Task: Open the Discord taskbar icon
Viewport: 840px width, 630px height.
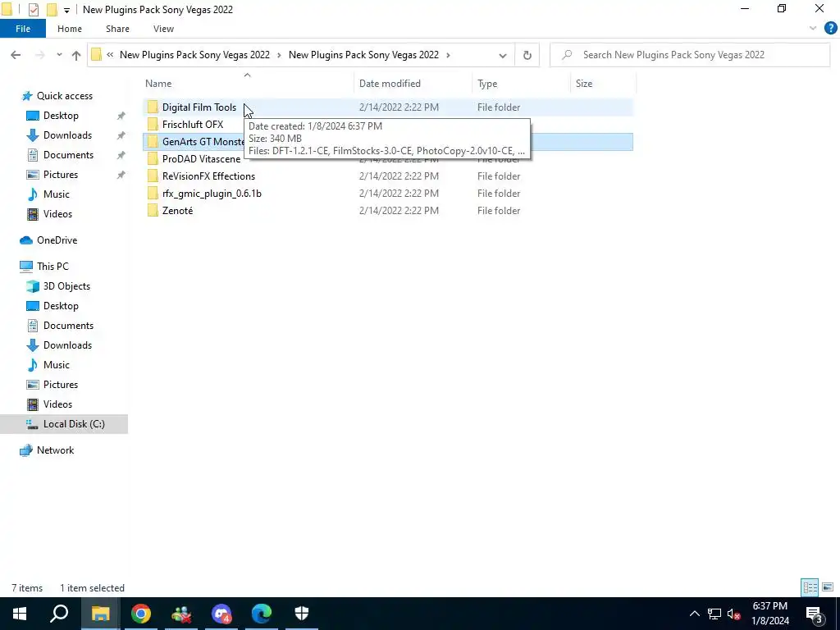Action: coord(221,614)
